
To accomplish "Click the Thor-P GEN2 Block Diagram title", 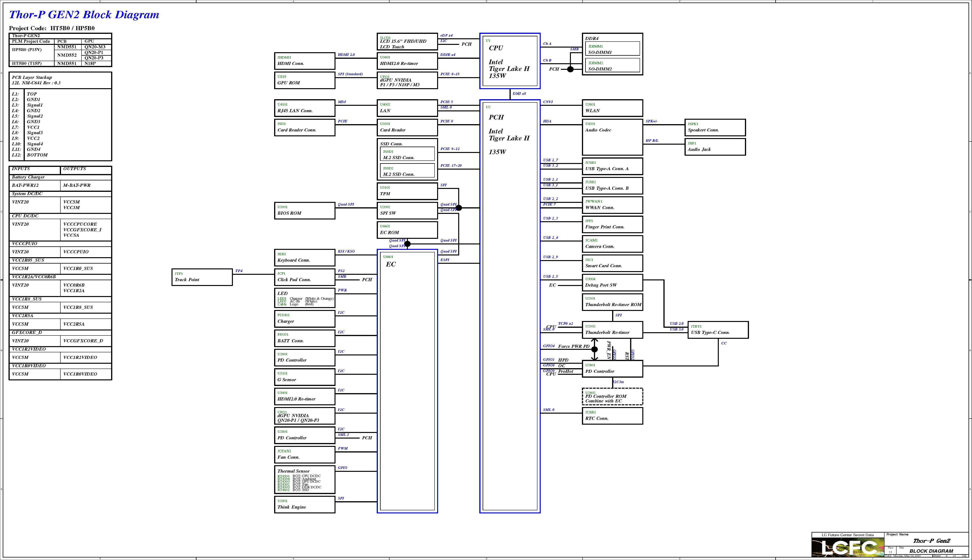I will pyautogui.click(x=84, y=15).
